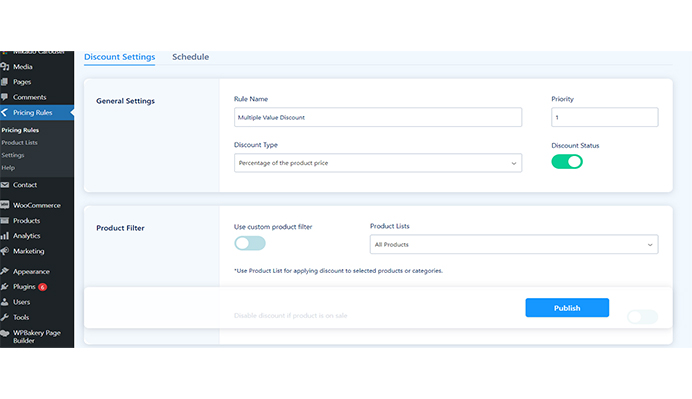This screenshot has width=692, height=399.
Task: Open the Product Lists dropdown
Action: [x=514, y=244]
